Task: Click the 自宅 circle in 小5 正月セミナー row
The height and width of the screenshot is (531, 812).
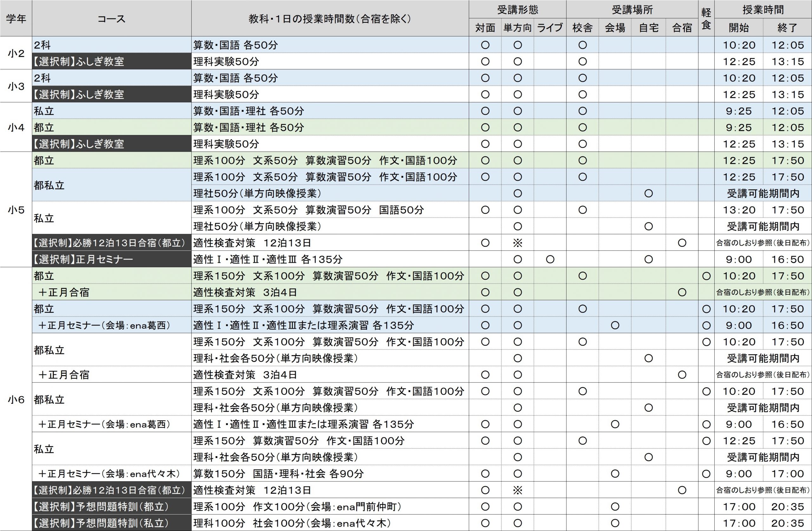Action: tap(648, 259)
